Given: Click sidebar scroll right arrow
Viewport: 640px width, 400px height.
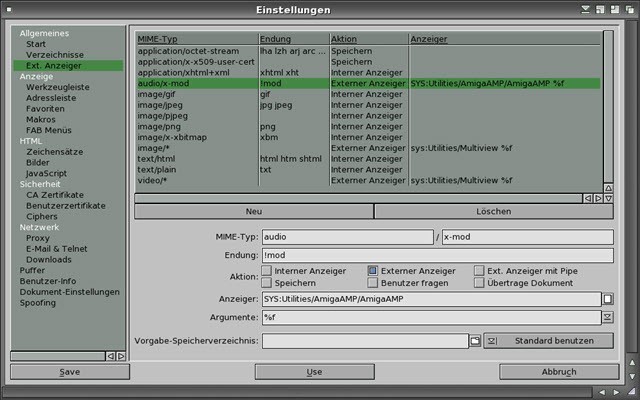Looking at the screenshot, I should coord(121,356).
